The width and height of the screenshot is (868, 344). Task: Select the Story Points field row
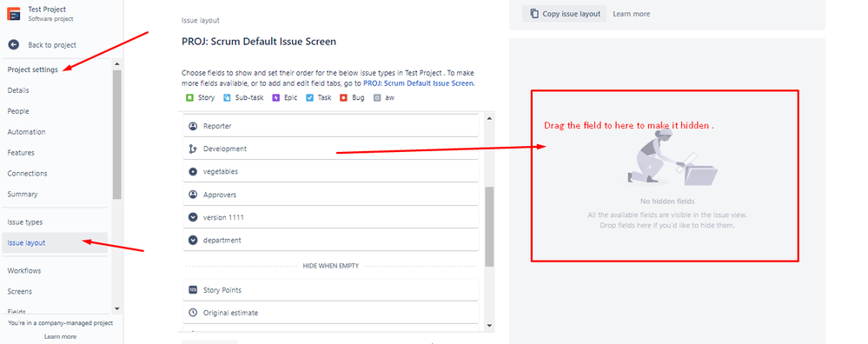pos(330,290)
